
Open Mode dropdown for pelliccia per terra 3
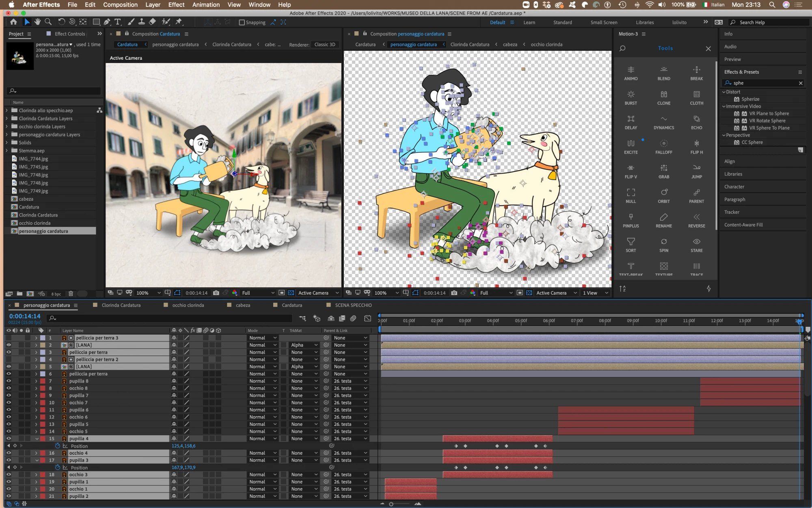click(263, 338)
